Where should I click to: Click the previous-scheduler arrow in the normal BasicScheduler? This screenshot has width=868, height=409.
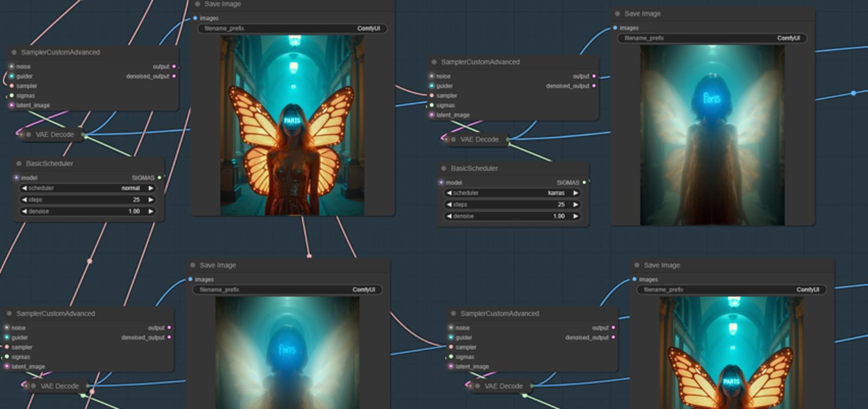tap(24, 188)
